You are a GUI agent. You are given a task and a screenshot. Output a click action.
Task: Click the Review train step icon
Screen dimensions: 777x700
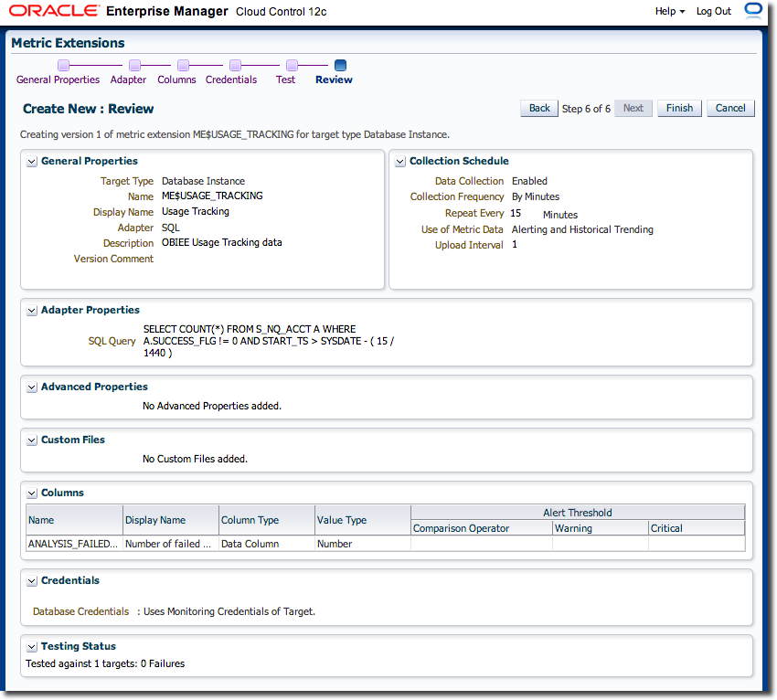[340, 66]
